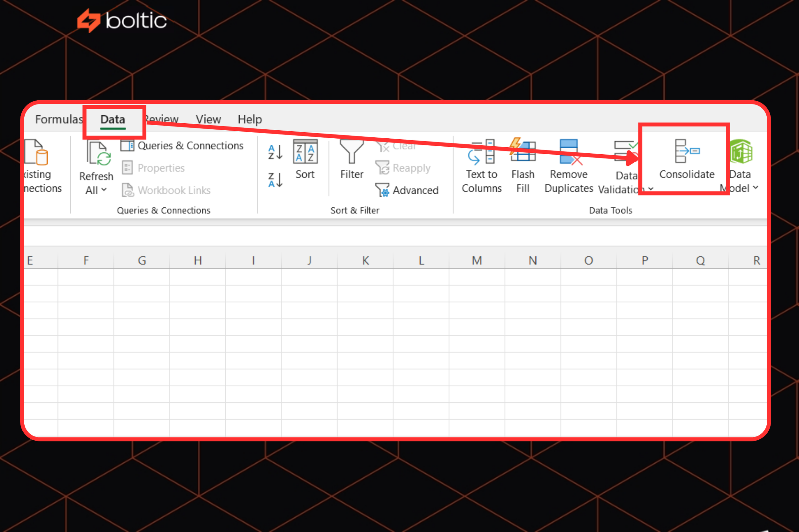Switch to the View tab
This screenshot has width=799, height=532.
pos(208,120)
